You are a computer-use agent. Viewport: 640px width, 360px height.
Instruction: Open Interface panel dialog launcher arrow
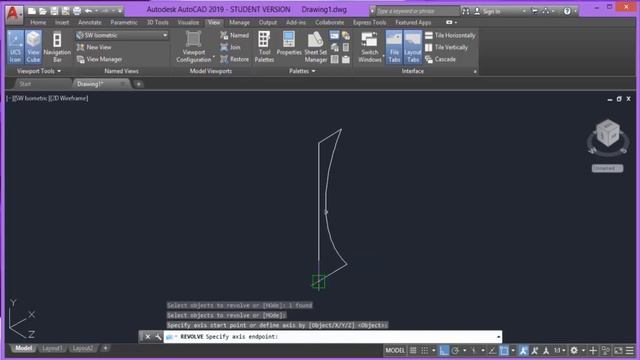pos(475,72)
